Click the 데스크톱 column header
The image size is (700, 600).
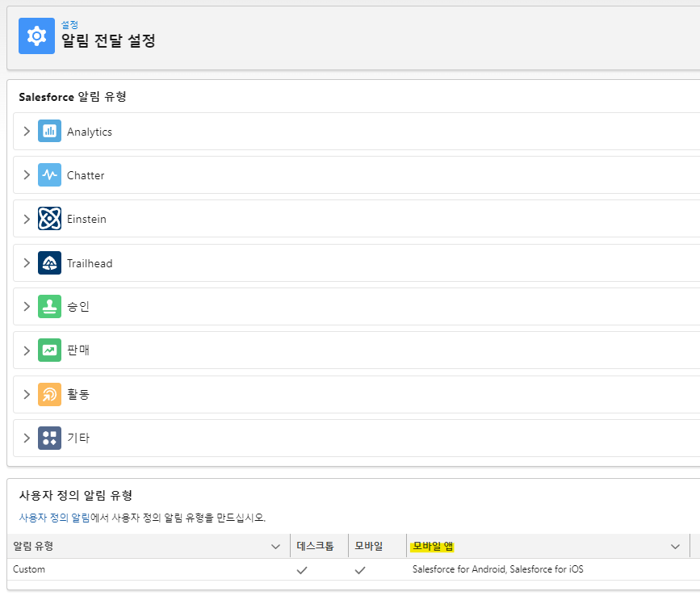(315, 546)
